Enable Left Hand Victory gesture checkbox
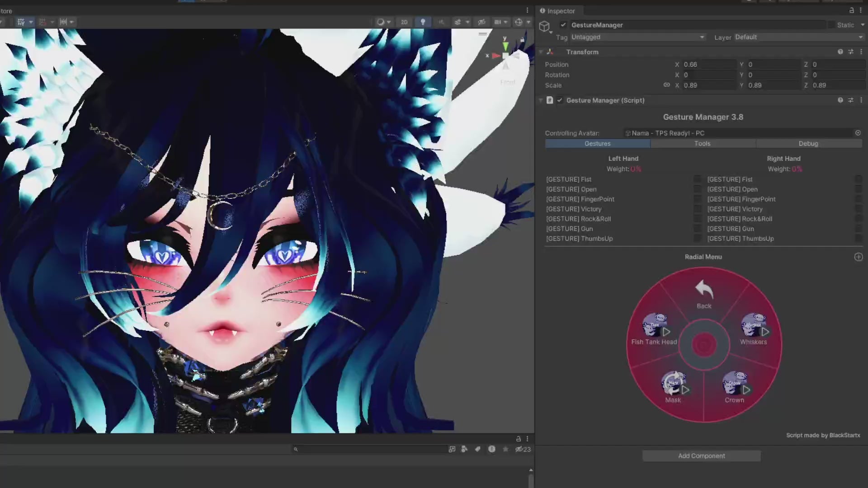868x488 pixels. tap(698, 209)
